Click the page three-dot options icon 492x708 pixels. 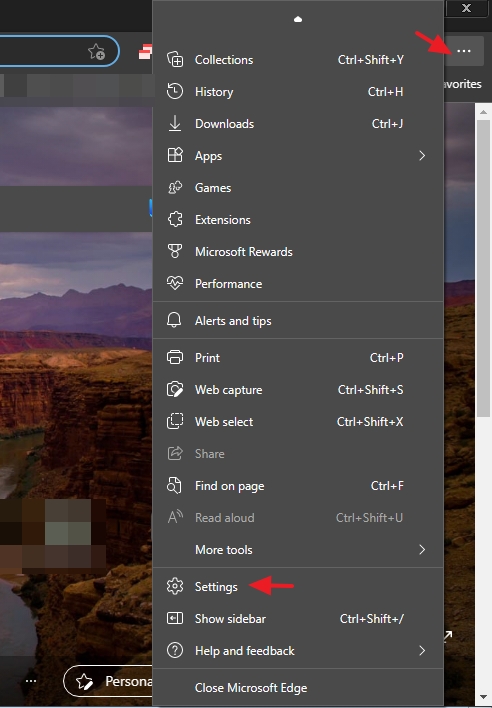31,681
